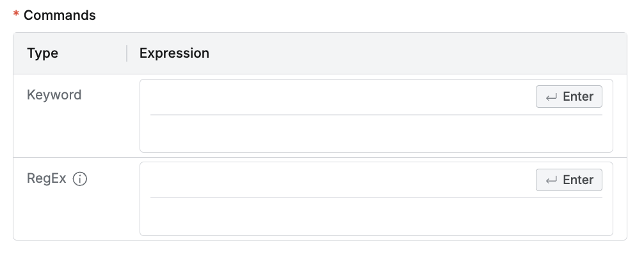The height and width of the screenshot is (254, 644).
Task: Click the return arrow icon in Keyword row
Action: pyautogui.click(x=551, y=97)
